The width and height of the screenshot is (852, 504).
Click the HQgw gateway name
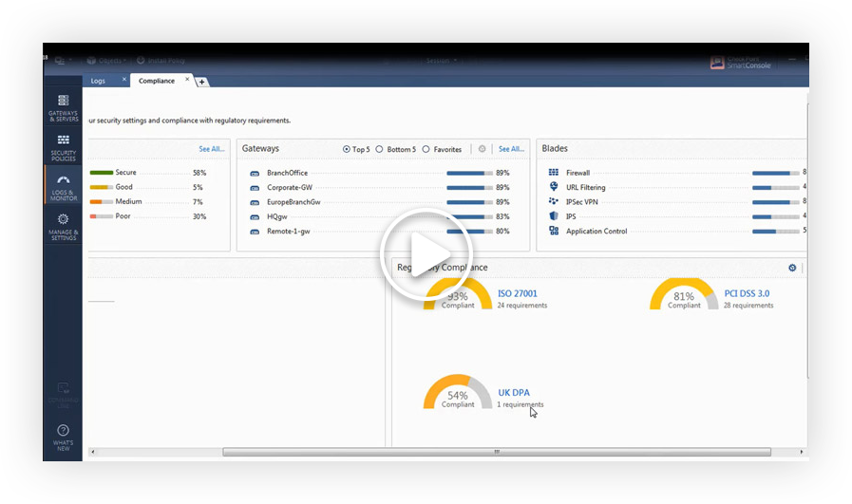pos(277,216)
